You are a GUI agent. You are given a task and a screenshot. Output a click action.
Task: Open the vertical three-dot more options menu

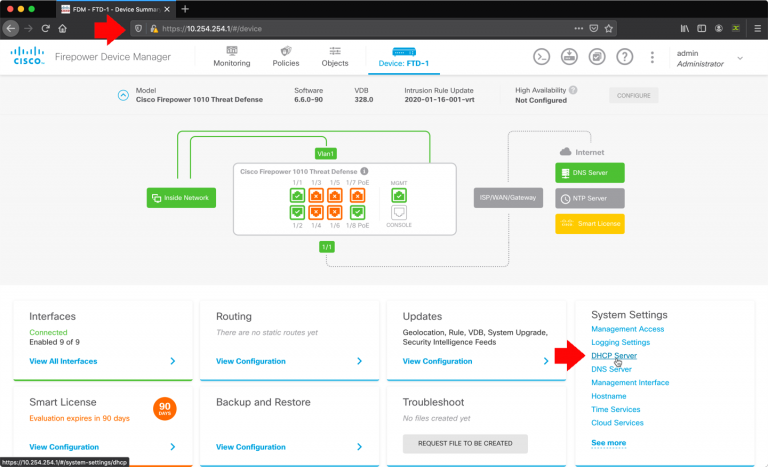tap(652, 57)
